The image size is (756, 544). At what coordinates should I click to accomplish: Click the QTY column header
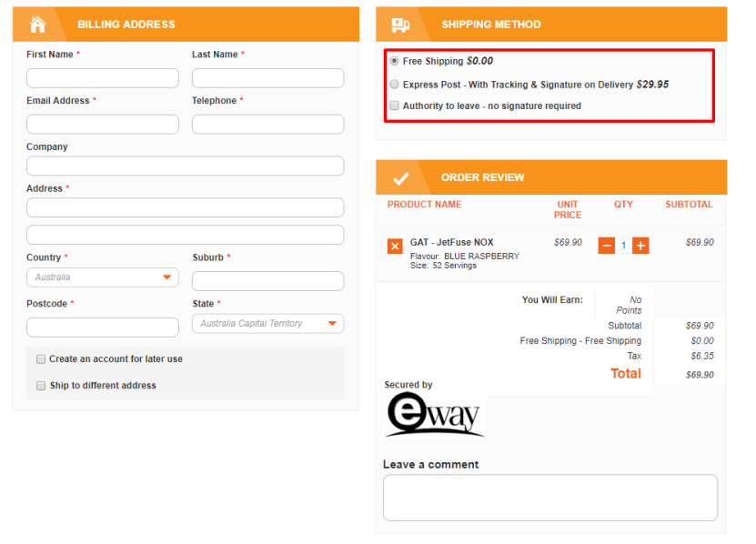[x=623, y=205]
